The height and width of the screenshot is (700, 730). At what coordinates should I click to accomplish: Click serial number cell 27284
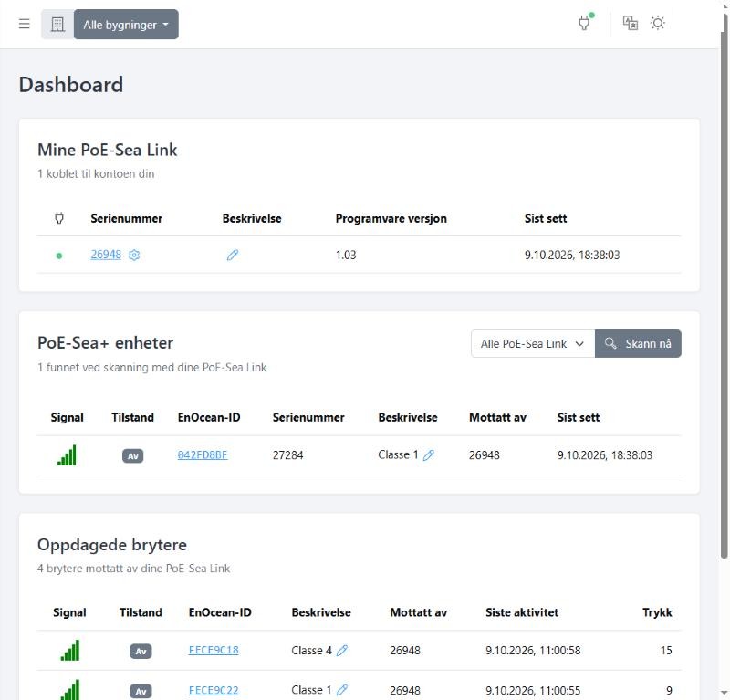287,455
